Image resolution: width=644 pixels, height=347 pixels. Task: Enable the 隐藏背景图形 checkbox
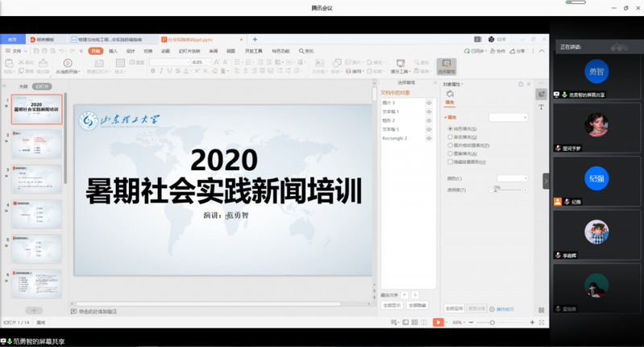pyautogui.click(x=450, y=161)
